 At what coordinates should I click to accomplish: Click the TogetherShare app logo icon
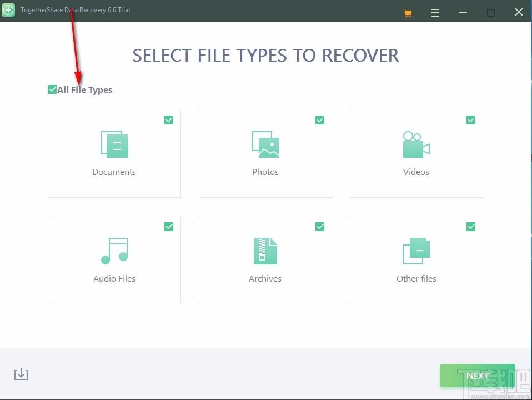pyautogui.click(x=8, y=10)
